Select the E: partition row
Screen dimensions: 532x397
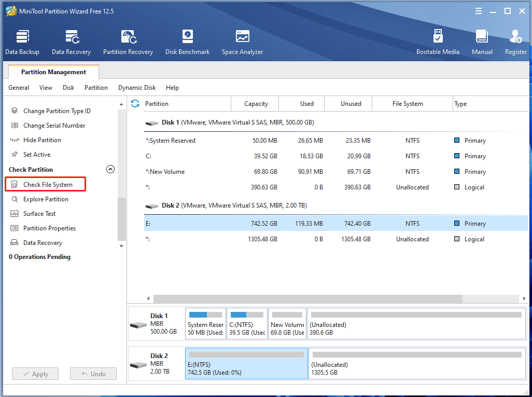(336, 224)
